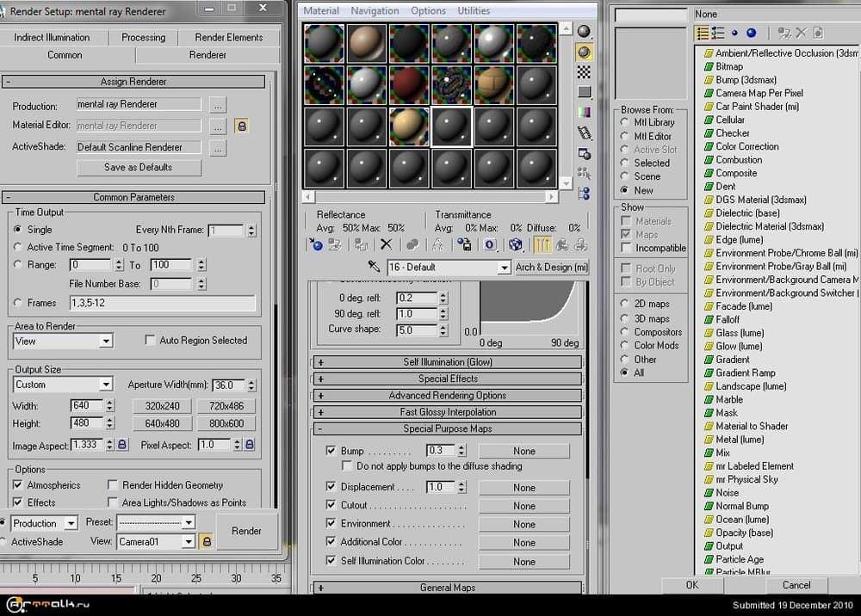Click the Frames input field
This screenshot has height=616, width=861.
(162, 303)
